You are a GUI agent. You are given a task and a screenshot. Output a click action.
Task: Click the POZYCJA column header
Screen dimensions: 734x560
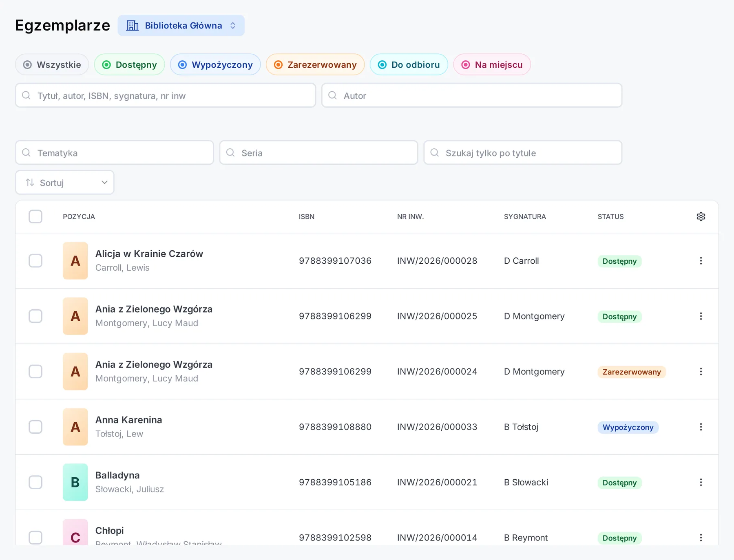(79, 216)
